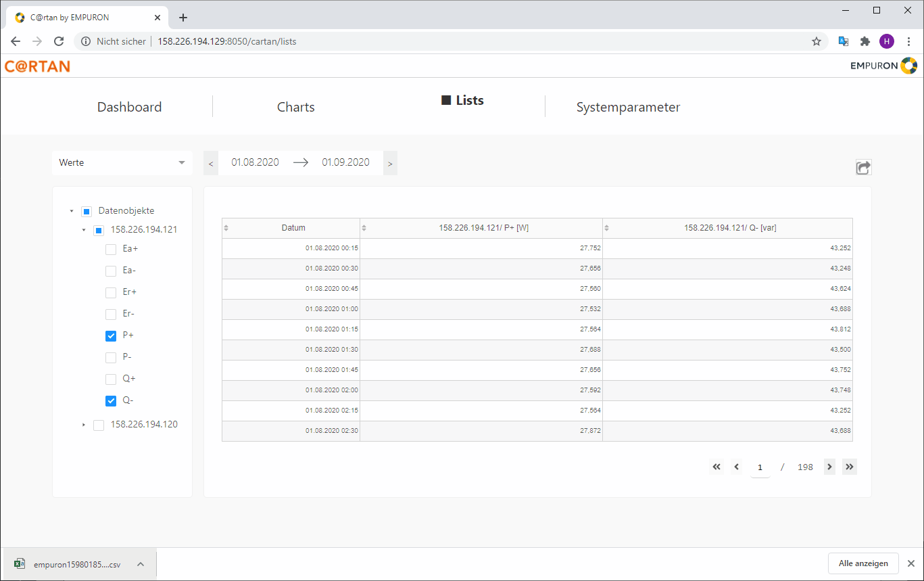Uncheck the Q- checkbox
The height and width of the screenshot is (581, 924).
[111, 401]
